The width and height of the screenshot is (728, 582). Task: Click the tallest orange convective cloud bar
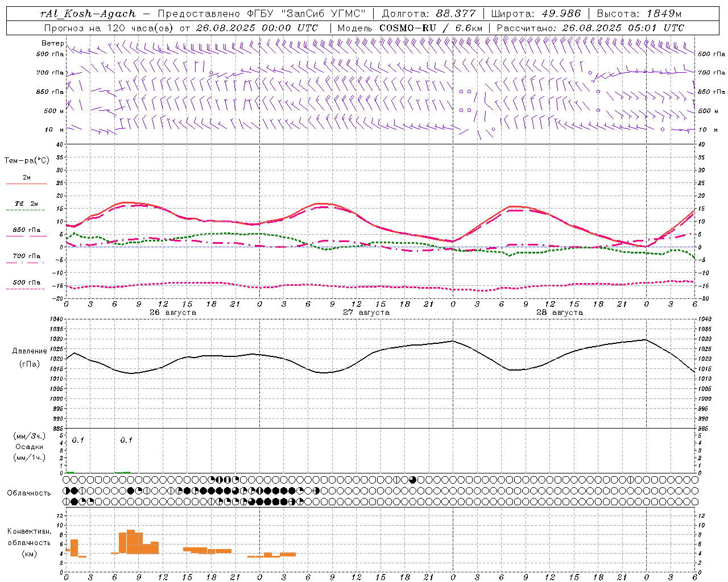pos(131,542)
